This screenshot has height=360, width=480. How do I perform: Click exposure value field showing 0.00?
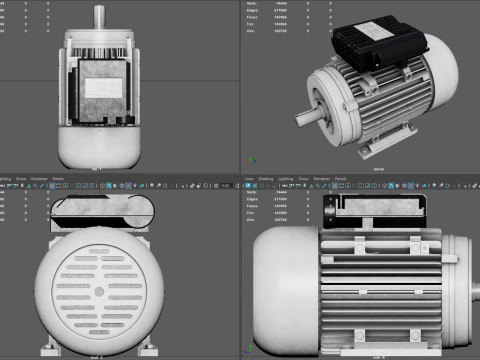point(226,186)
